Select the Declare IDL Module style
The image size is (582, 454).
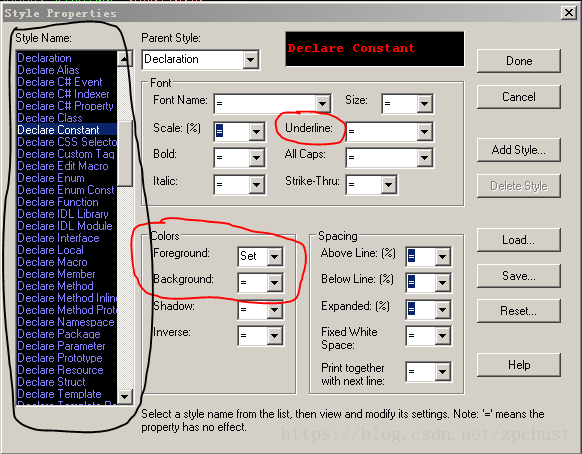(x=67, y=226)
